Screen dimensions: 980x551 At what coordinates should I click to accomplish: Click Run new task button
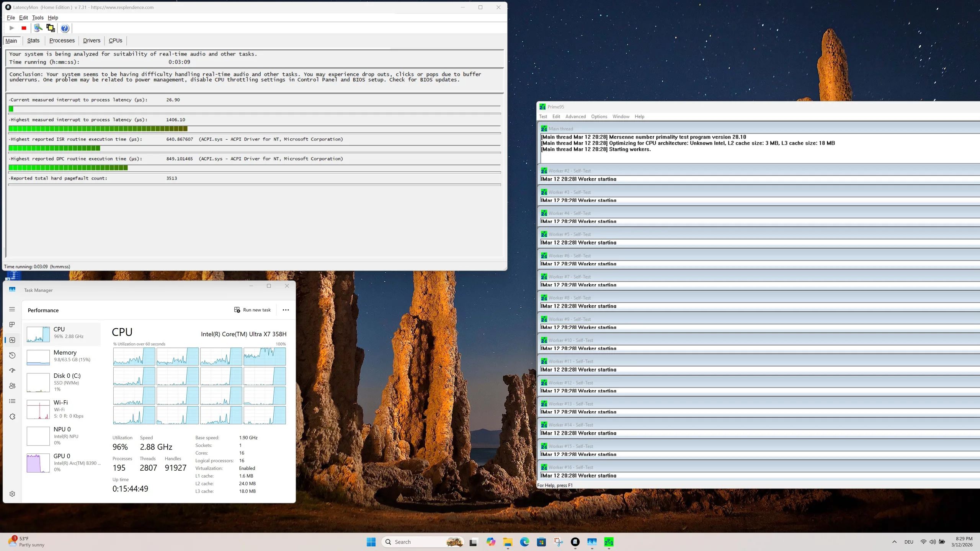(x=253, y=310)
